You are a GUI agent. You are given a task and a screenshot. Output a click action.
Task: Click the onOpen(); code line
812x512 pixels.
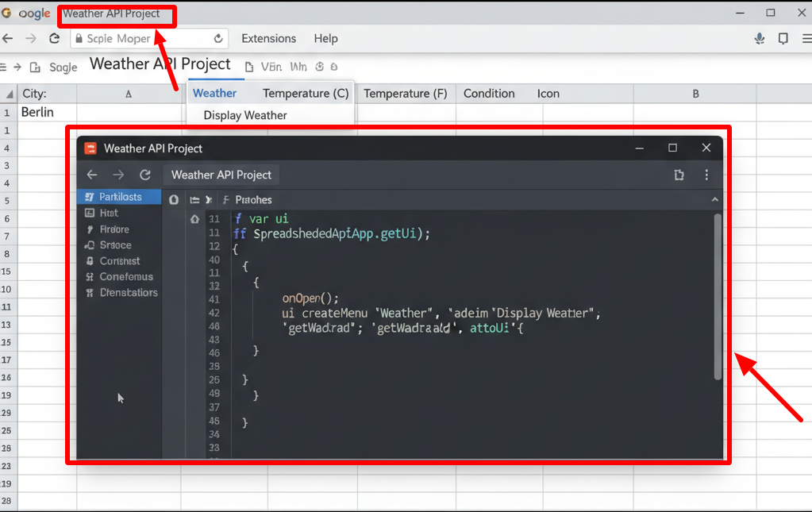coord(310,298)
